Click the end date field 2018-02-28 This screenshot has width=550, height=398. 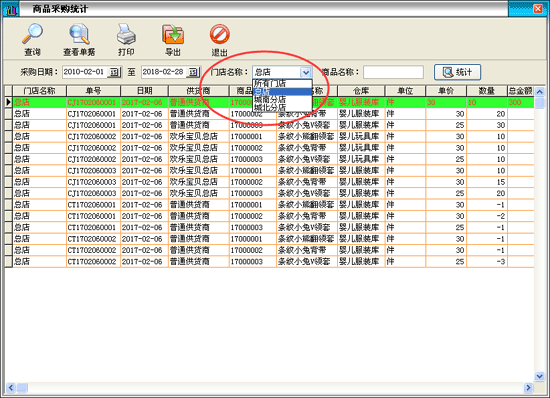point(163,72)
